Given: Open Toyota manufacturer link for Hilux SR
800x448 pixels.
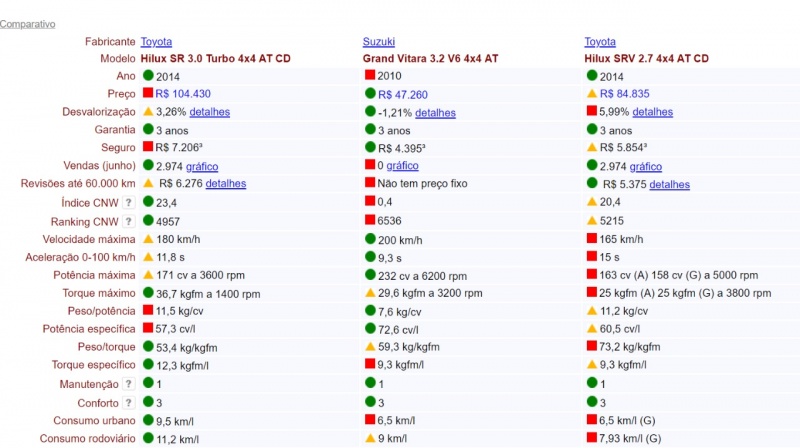Looking at the screenshot, I should [x=156, y=41].
